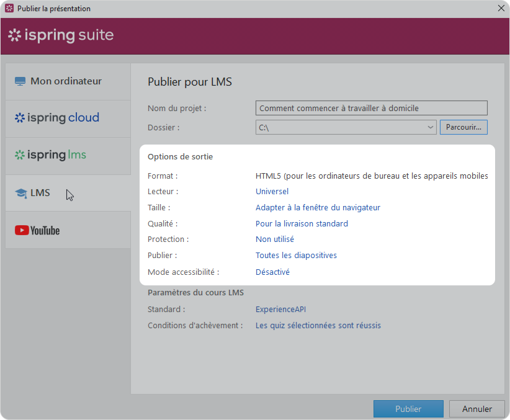Close the Publier la présentation dialog

click(501, 8)
